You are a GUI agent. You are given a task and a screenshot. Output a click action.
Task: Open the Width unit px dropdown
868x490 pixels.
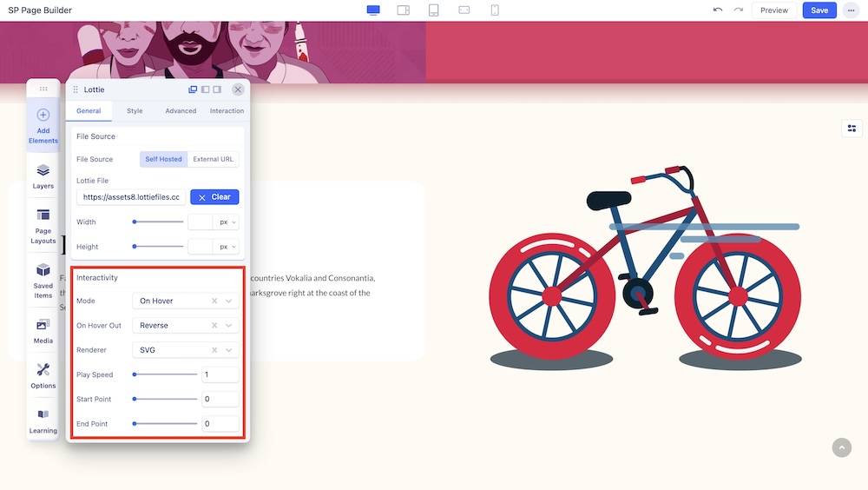(227, 222)
